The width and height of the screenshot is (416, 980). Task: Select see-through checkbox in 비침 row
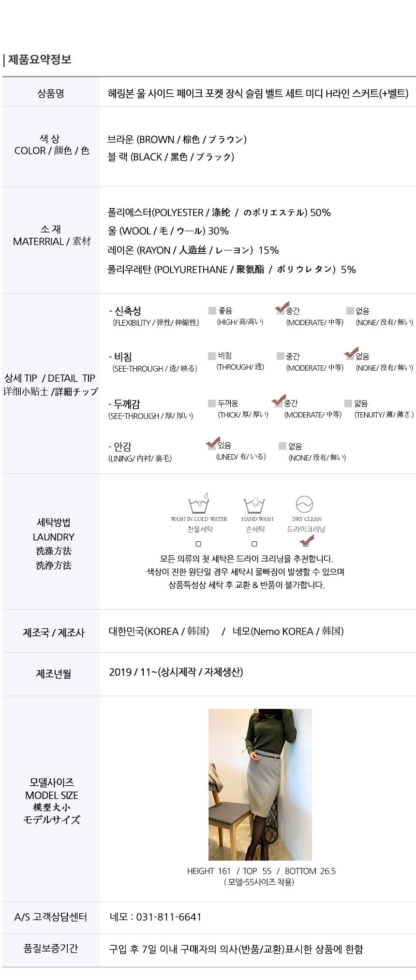point(212,356)
